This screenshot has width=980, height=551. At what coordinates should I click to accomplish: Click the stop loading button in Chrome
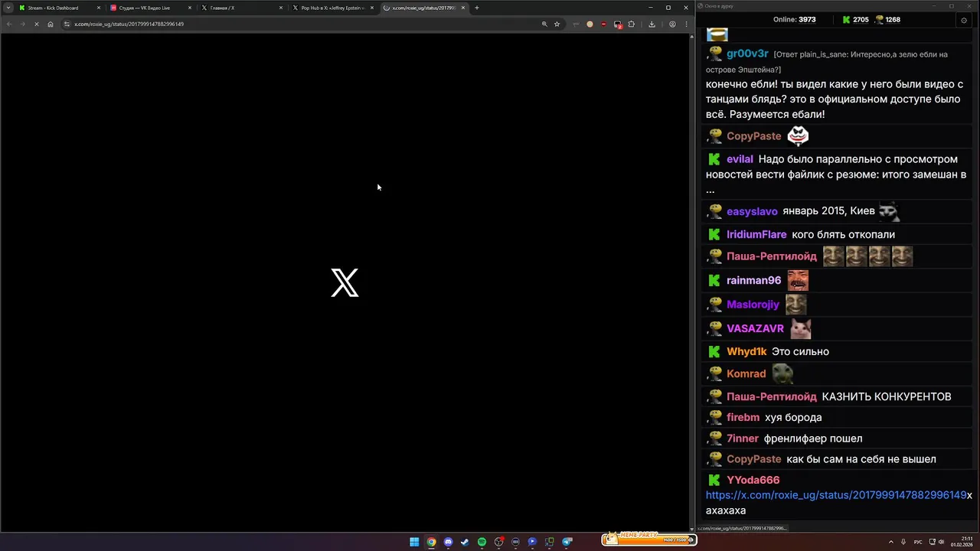pyautogui.click(x=37, y=24)
